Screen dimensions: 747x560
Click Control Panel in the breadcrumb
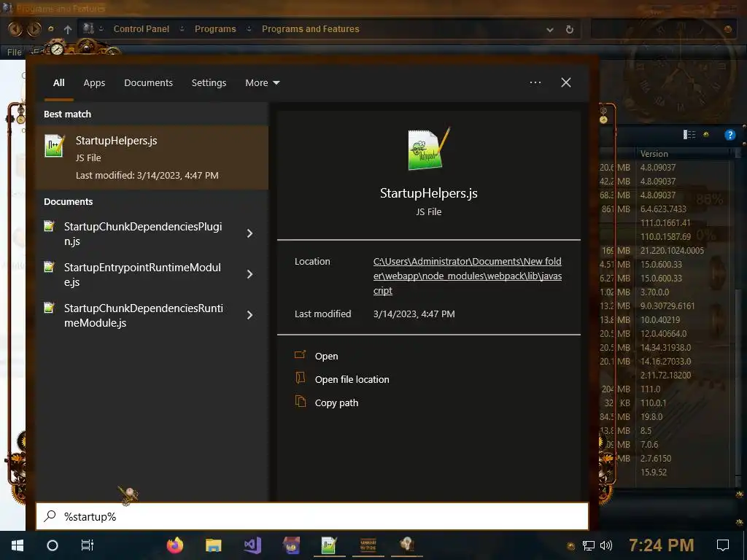click(142, 29)
